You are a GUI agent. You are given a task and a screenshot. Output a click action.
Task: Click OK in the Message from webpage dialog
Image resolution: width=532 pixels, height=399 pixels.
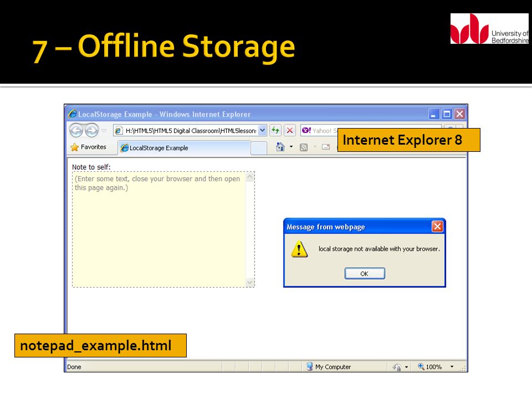pyautogui.click(x=365, y=273)
